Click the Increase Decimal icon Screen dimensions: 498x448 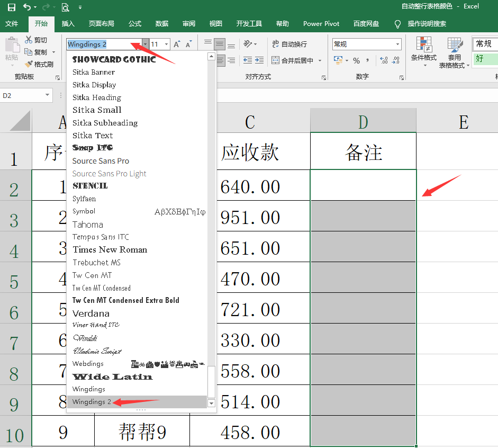coord(384,60)
